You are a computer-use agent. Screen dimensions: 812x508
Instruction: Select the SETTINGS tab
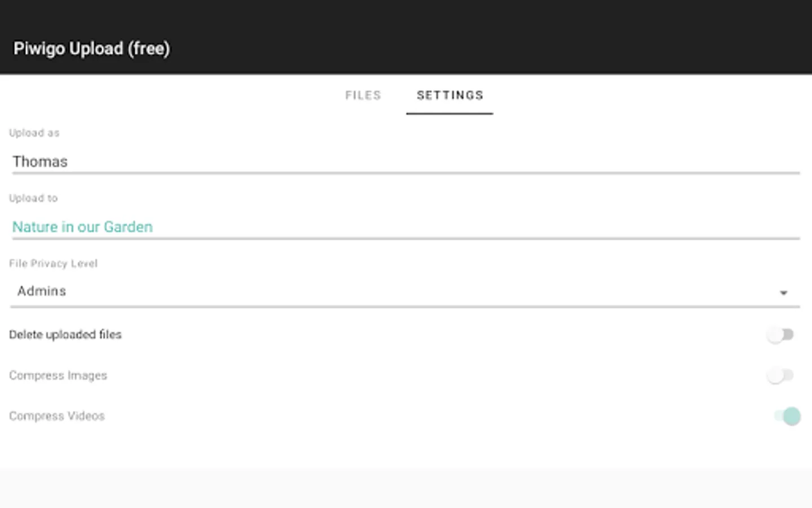click(x=449, y=95)
